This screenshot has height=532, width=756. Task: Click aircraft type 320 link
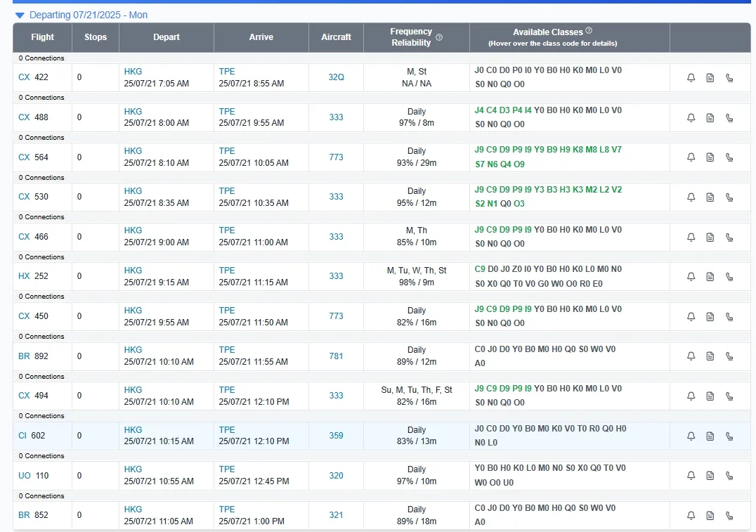click(336, 476)
